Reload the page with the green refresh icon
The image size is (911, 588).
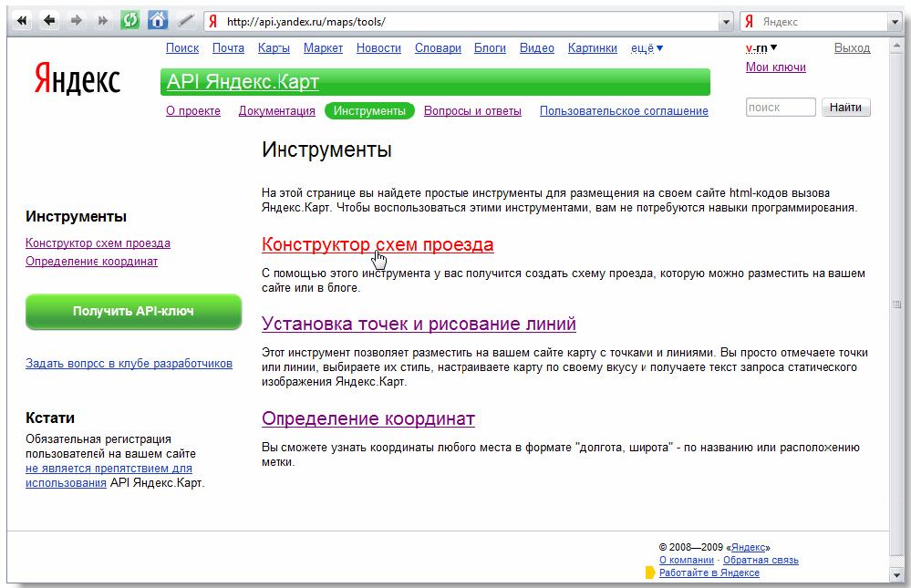(x=130, y=21)
